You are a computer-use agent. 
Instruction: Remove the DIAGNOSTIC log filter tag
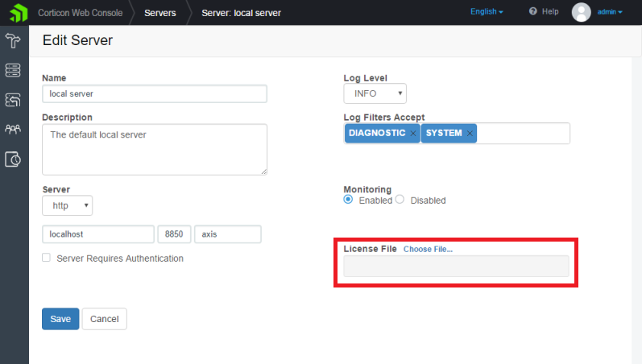coord(413,134)
